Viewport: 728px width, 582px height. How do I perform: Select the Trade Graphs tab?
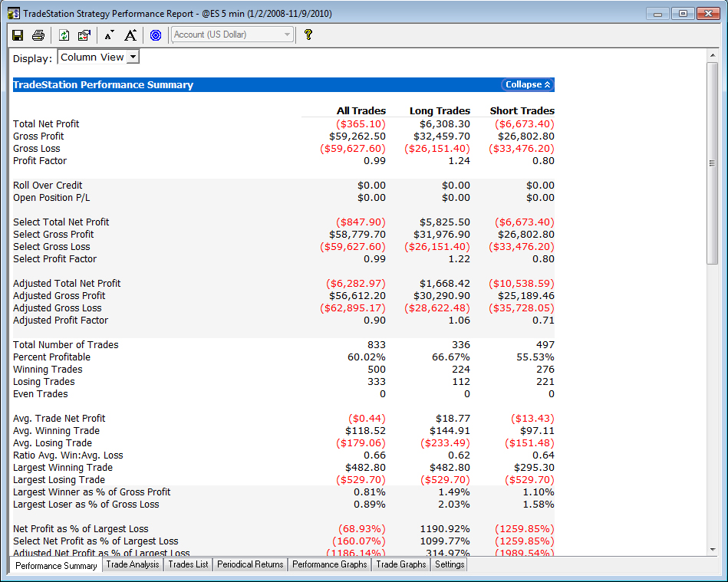pyautogui.click(x=401, y=564)
